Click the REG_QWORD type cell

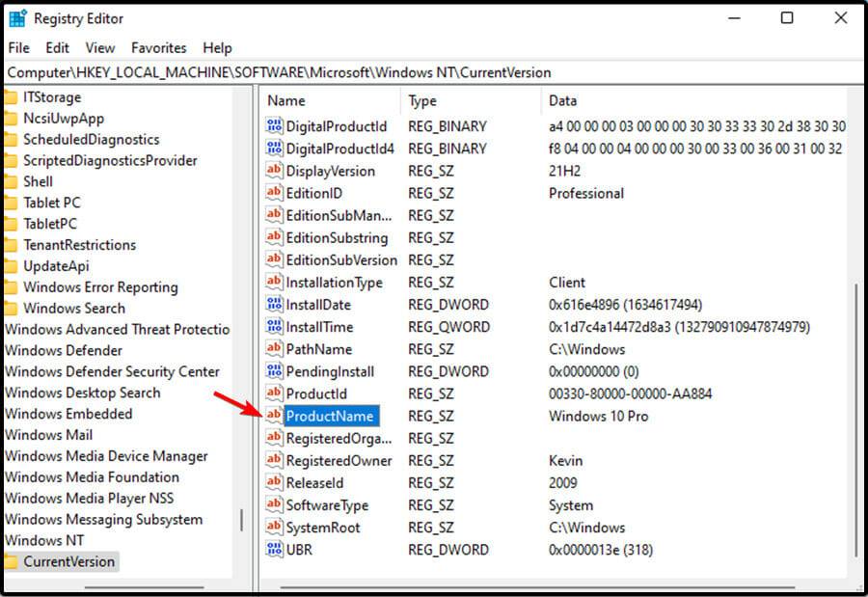tap(448, 327)
